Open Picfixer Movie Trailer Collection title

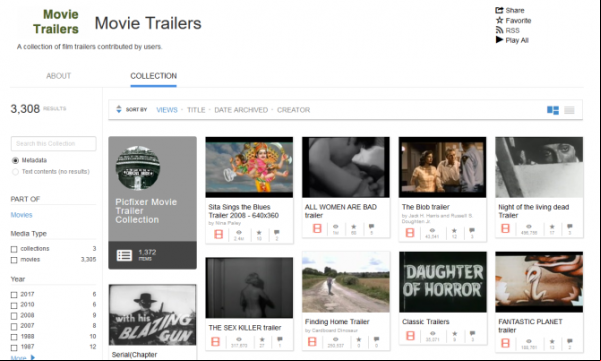pyautogui.click(x=146, y=211)
